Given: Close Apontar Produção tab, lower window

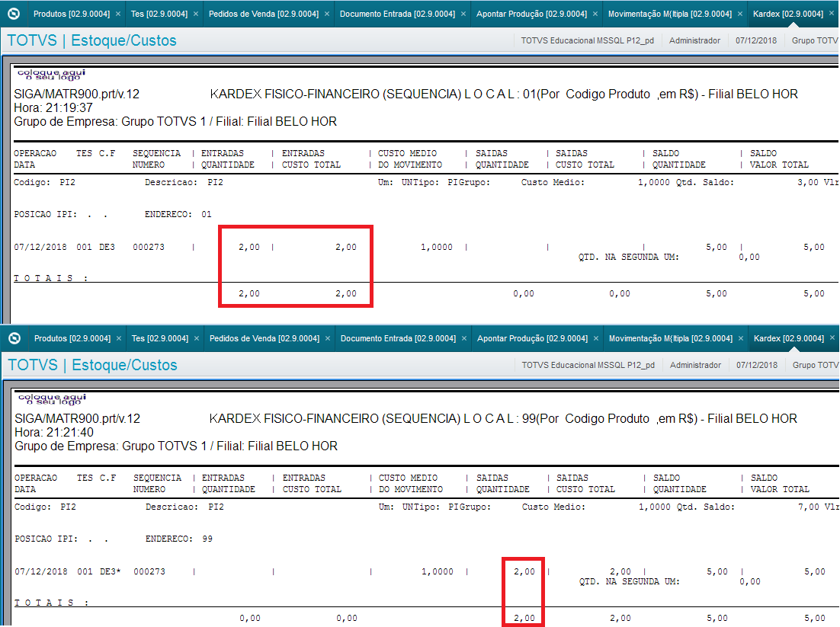Looking at the screenshot, I should 596,338.
